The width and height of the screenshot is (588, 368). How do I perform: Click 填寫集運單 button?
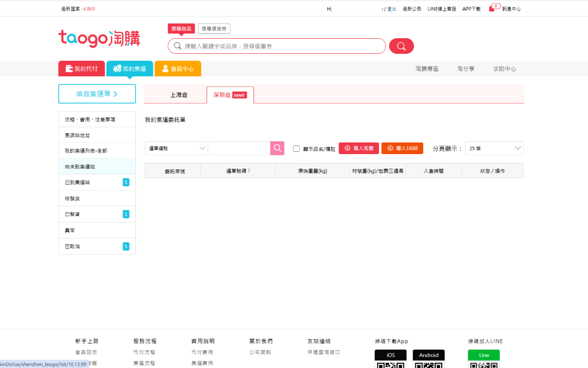pyautogui.click(x=97, y=94)
